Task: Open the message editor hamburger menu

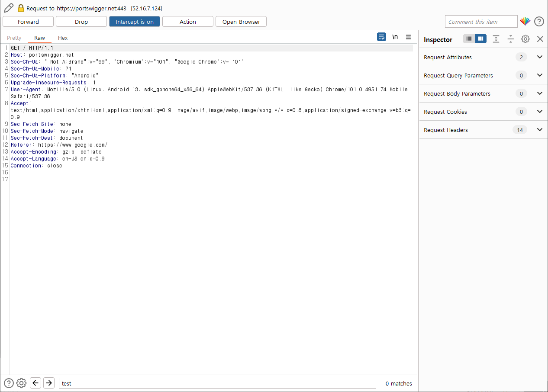Action: pyautogui.click(x=408, y=37)
